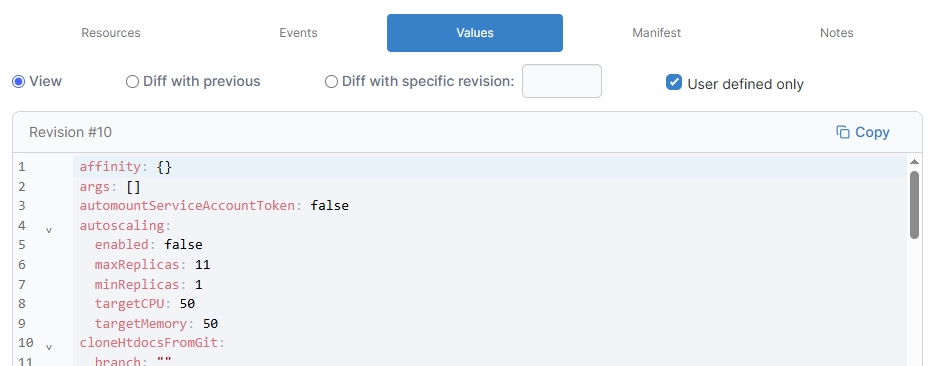
Task: Select Diff with previous radio option
Action: point(132,81)
